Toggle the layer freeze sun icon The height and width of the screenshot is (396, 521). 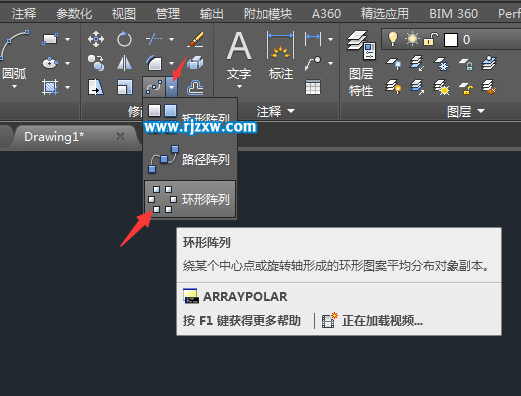coord(412,39)
